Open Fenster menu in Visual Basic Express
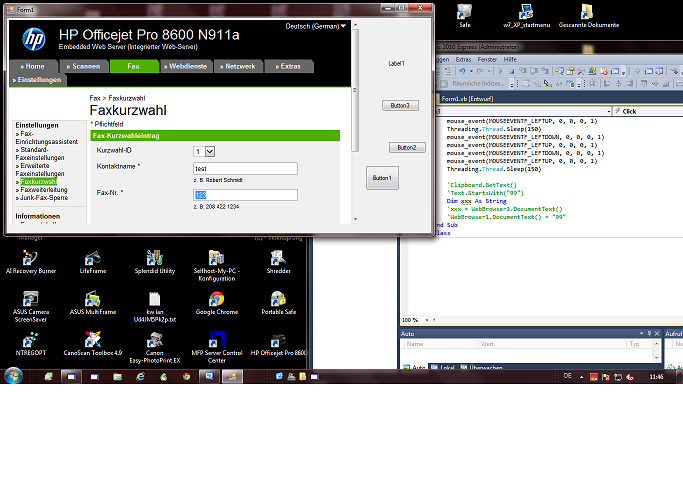Image resolution: width=683 pixels, height=490 pixels. [x=487, y=60]
